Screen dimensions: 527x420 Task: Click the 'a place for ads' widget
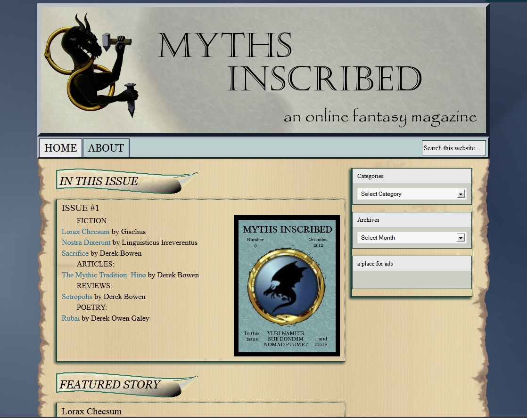coord(375,264)
